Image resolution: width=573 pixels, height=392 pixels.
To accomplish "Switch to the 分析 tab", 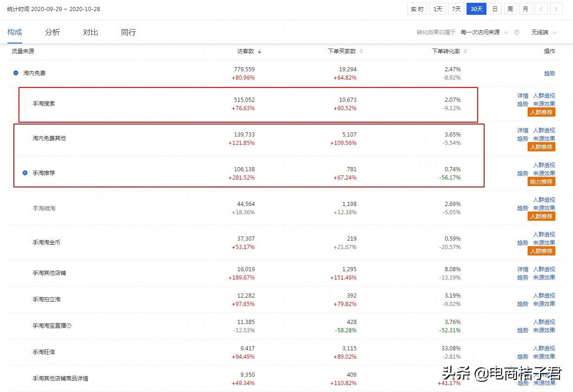I will click(x=52, y=32).
